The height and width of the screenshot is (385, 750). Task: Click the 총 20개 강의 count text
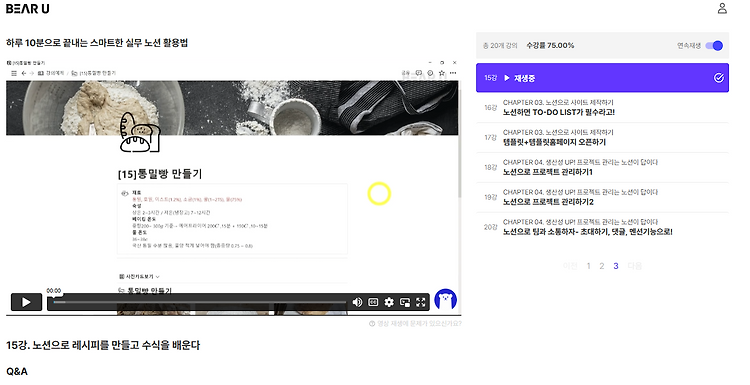(x=500, y=45)
